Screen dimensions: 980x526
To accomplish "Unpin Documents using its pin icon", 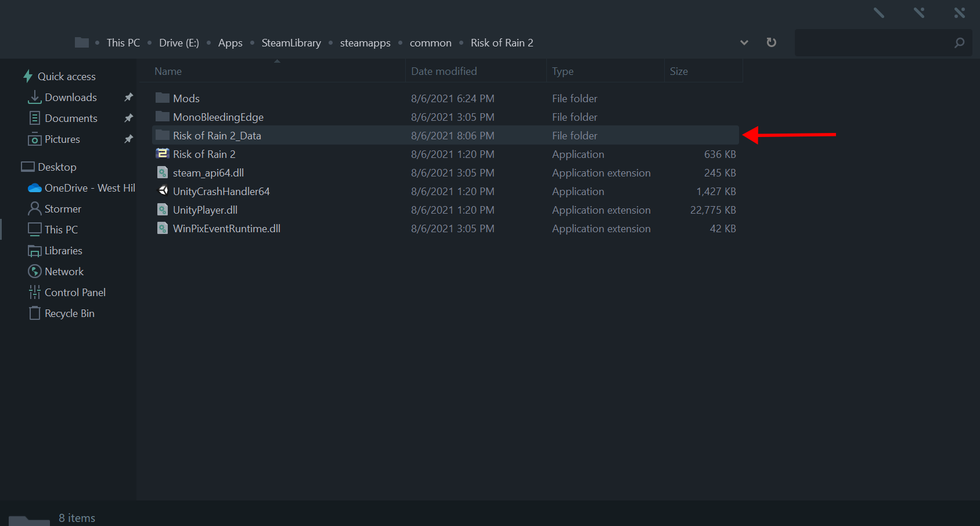I will [x=129, y=118].
